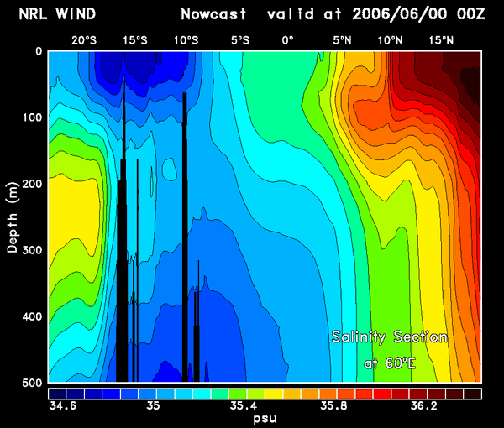Click the '00Z' time label
The height and width of the screenshot is (428, 504).
coord(471,14)
